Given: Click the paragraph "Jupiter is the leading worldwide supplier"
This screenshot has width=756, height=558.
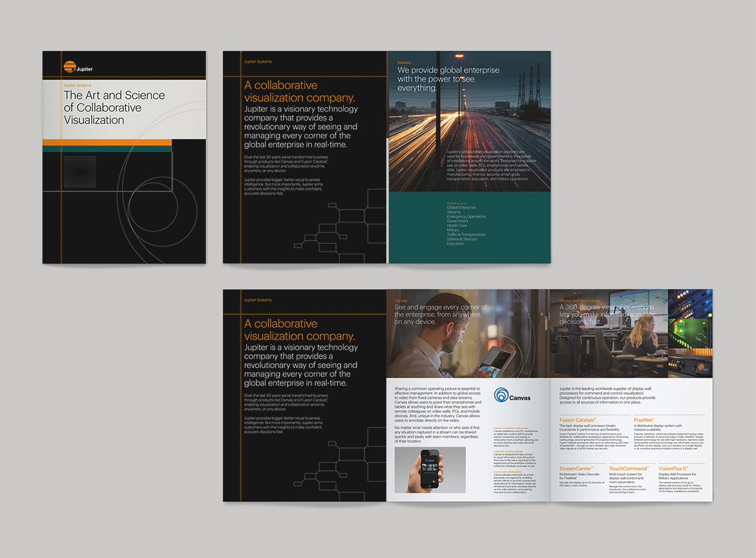Looking at the screenshot, I should click(x=607, y=396).
